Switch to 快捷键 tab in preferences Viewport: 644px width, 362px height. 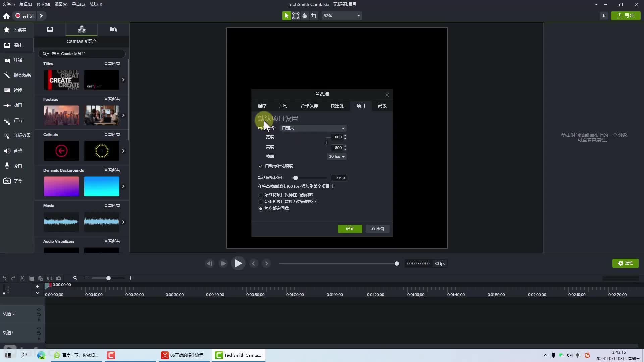(337, 106)
